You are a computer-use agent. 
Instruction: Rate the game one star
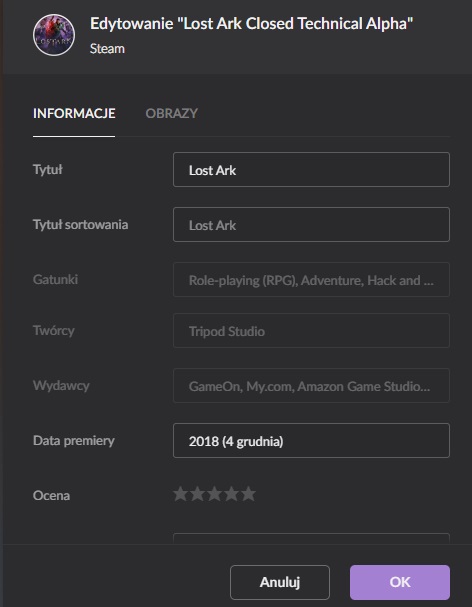(x=180, y=494)
